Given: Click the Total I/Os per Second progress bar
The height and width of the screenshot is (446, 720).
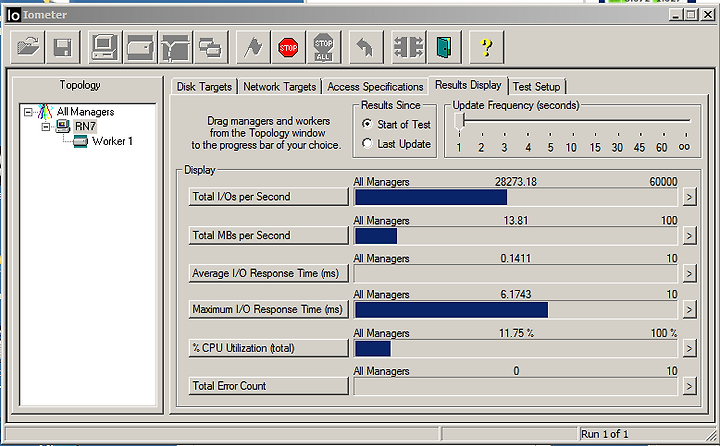Looking at the screenshot, I should pos(516,198).
